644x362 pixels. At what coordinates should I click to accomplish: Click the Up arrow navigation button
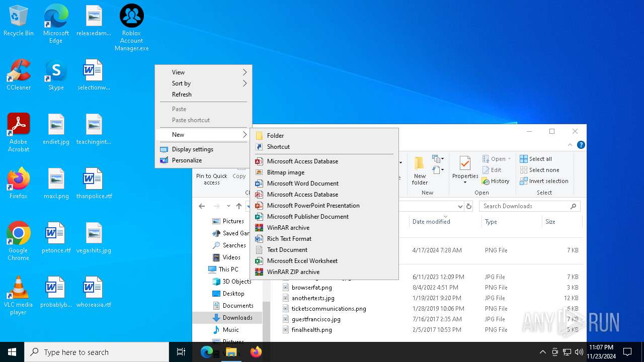pyautogui.click(x=239, y=206)
